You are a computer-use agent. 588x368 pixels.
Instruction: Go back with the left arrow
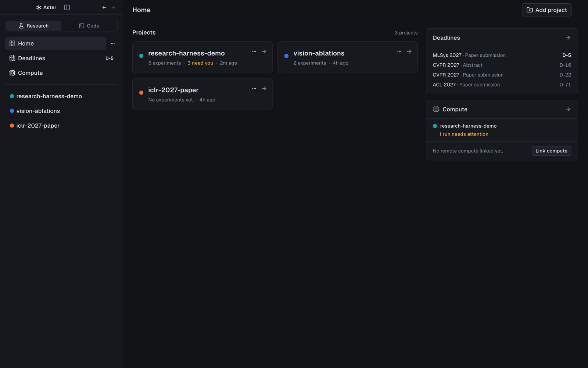104,7
